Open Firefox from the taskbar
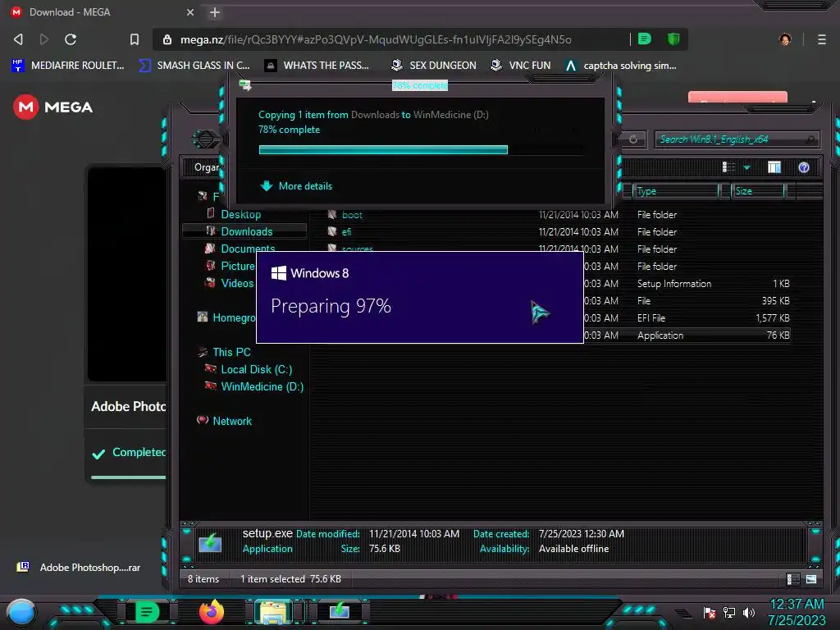840x630 pixels. [x=212, y=612]
